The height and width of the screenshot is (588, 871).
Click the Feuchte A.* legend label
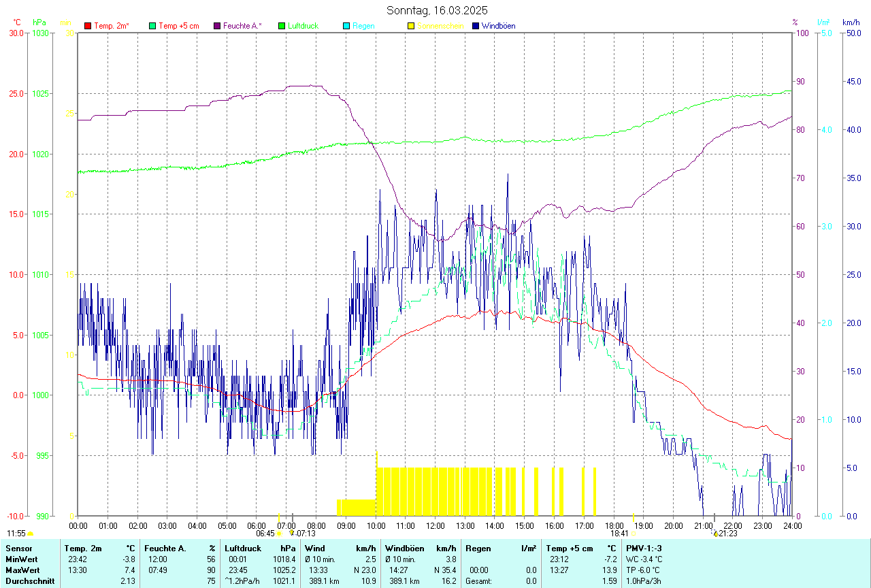tap(242, 26)
